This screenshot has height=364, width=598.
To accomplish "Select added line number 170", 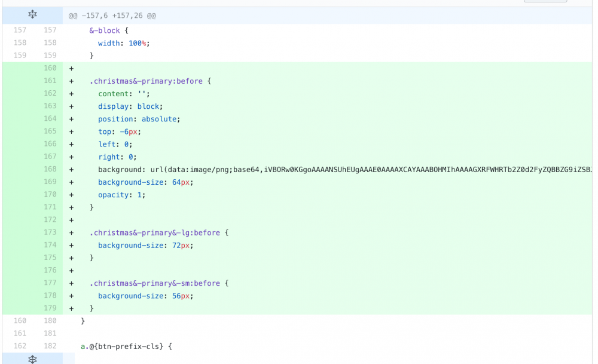I will pos(50,195).
